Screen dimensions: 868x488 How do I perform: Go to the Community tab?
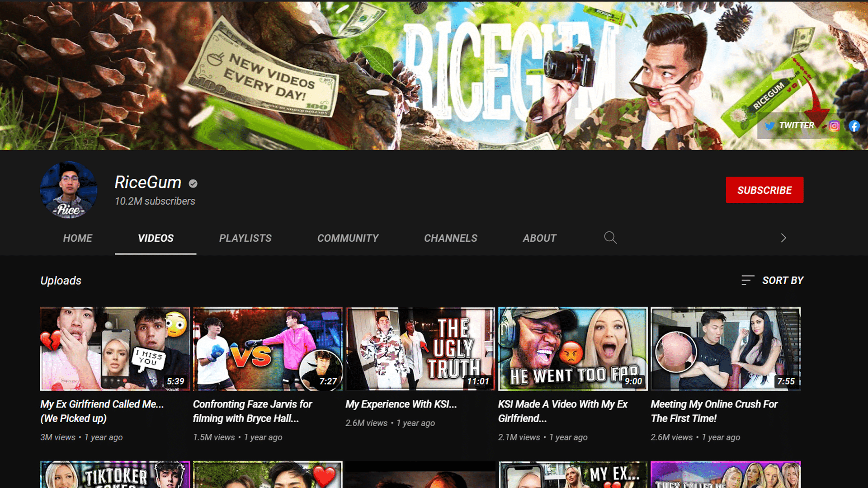pyautogui.click(x=348, y=238)
